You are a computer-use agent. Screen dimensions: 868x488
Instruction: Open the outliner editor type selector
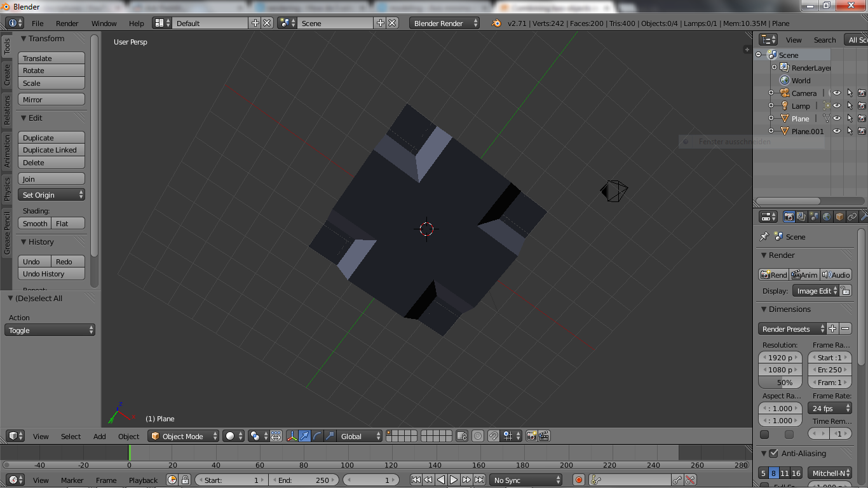click(x=769, y=39)
